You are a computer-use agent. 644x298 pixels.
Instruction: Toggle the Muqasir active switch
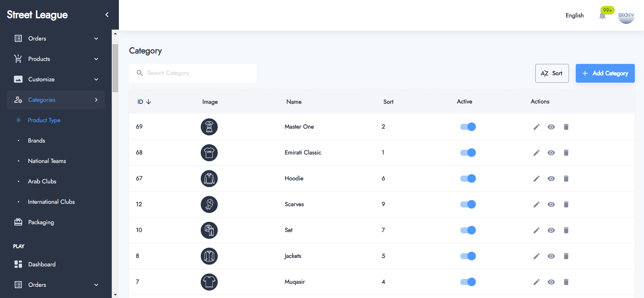pos(468,282)
